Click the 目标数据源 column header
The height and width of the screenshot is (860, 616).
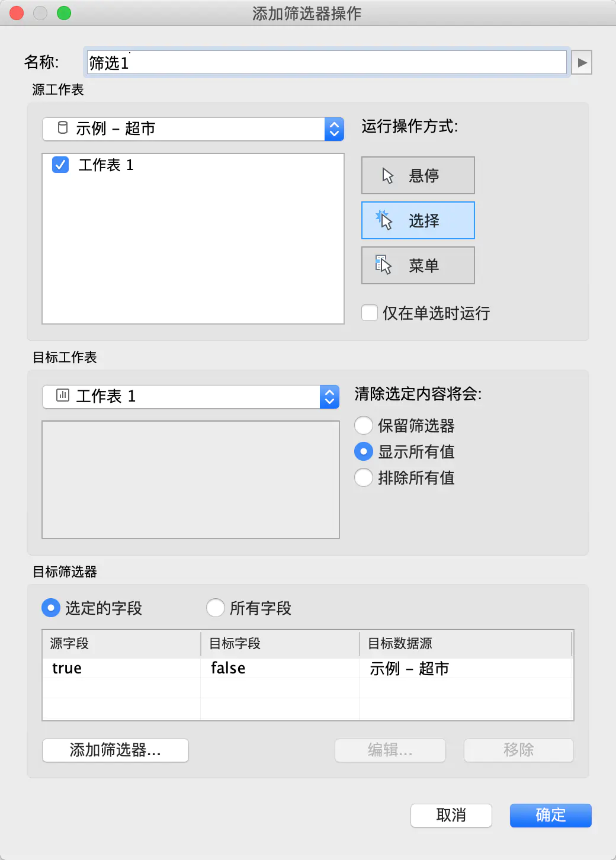[x=465, y=643]
